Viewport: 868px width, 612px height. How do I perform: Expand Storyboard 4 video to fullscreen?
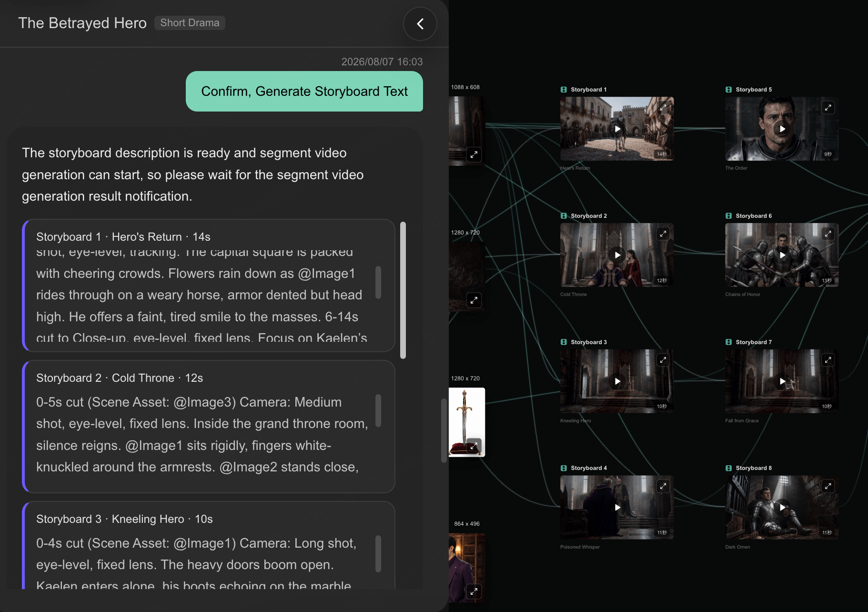[x=663, y=486]
